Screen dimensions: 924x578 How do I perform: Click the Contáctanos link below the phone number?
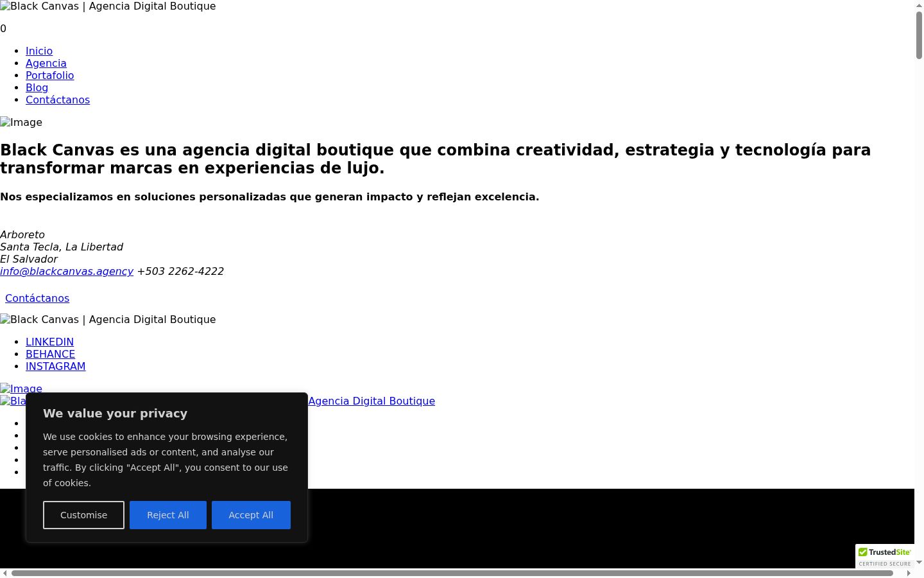37,298
